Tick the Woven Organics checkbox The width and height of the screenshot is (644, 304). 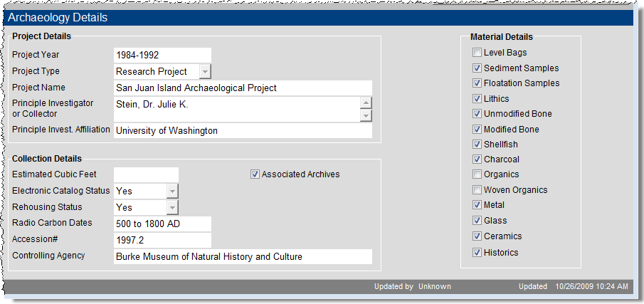pos(476,190)
